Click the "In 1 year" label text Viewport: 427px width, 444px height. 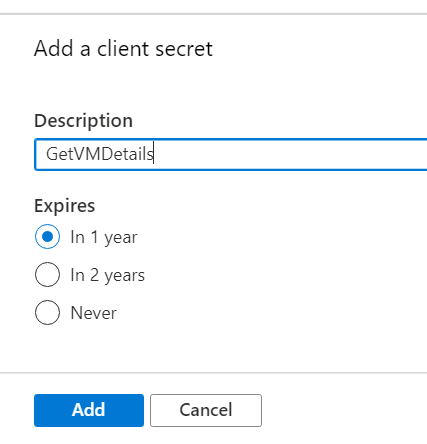[x=104, y=237]
